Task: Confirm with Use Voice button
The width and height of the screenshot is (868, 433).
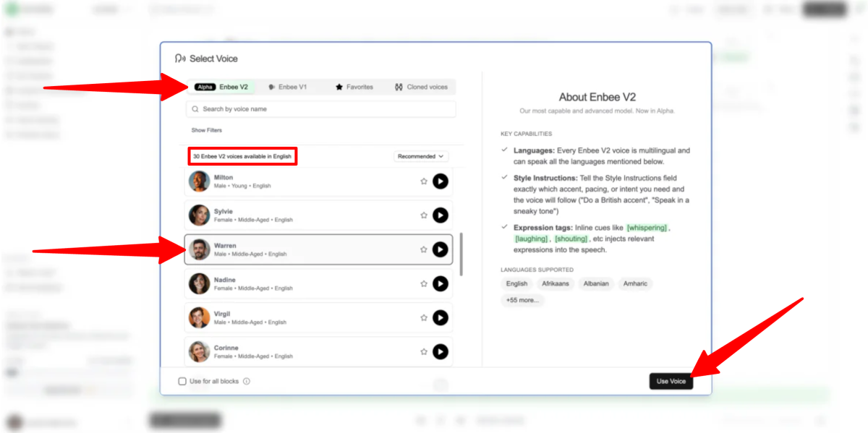Action: pyautogui.click(x=671, y=381)
